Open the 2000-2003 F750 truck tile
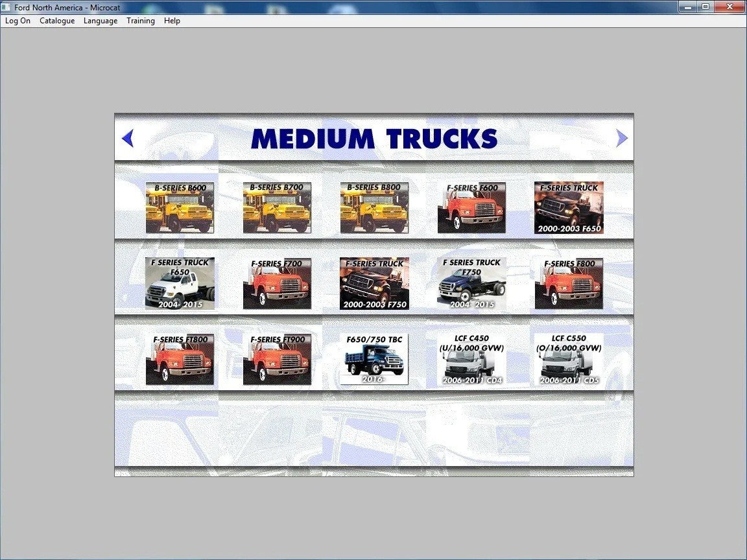The height and width of the screenshot is (560, 747). (374, 283)
